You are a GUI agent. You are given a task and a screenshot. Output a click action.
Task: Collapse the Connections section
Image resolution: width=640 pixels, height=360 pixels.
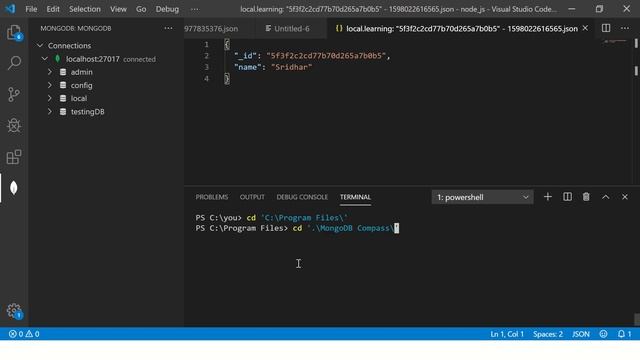(40, 45)
